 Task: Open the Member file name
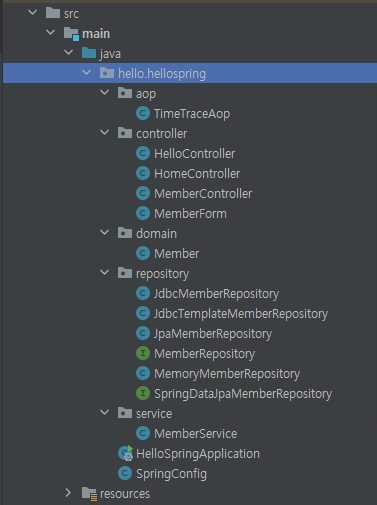click(177, 254)
